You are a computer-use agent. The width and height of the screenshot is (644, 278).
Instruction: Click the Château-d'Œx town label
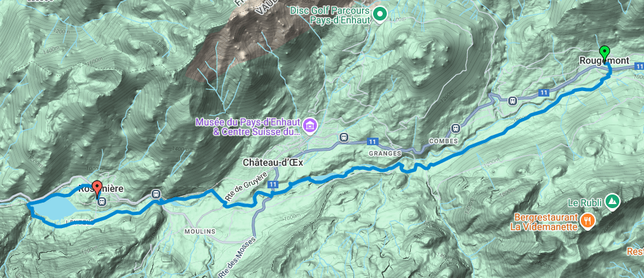point(273,163)
